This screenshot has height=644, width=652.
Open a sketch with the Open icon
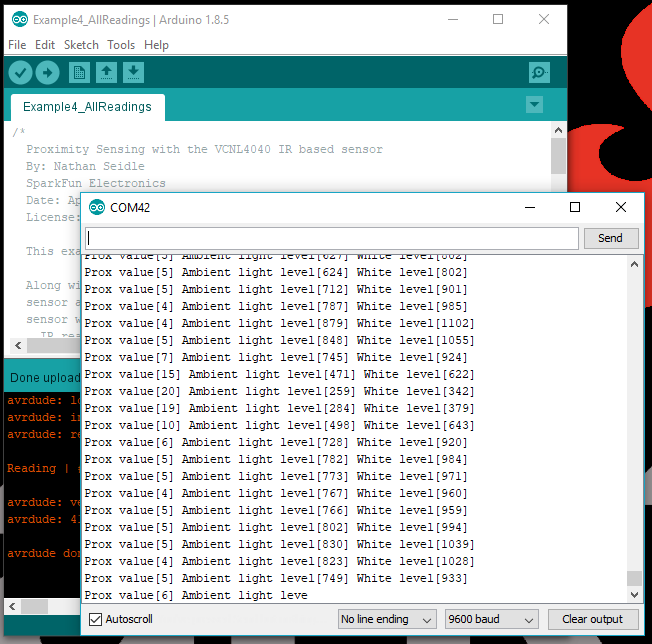click(x=106, y=73)
